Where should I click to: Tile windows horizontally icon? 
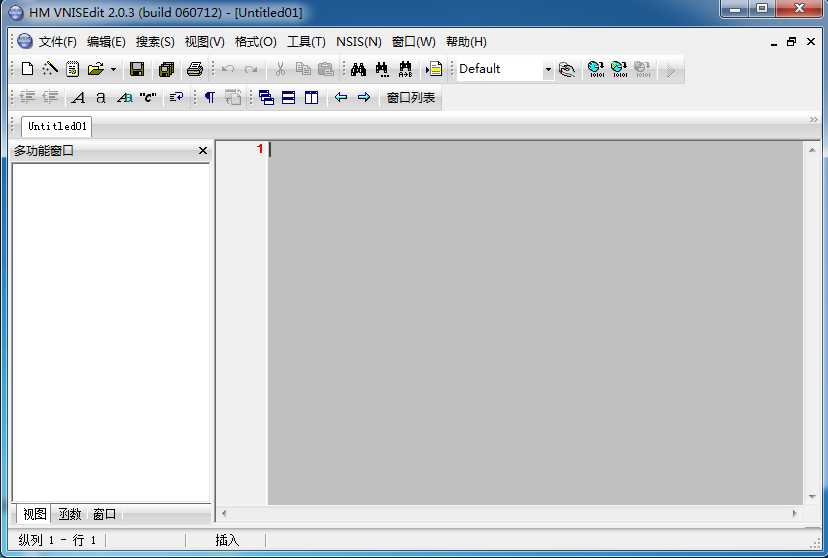click(x=288, y=97)
